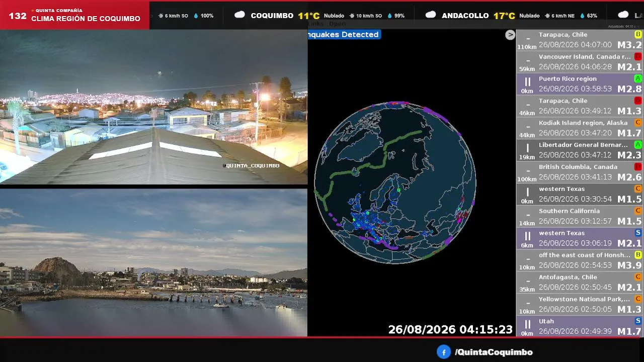644x362 pixels.
Task: Select the 'Puerto Rico region' earthquake entry
Action: (x=580, y=83)
